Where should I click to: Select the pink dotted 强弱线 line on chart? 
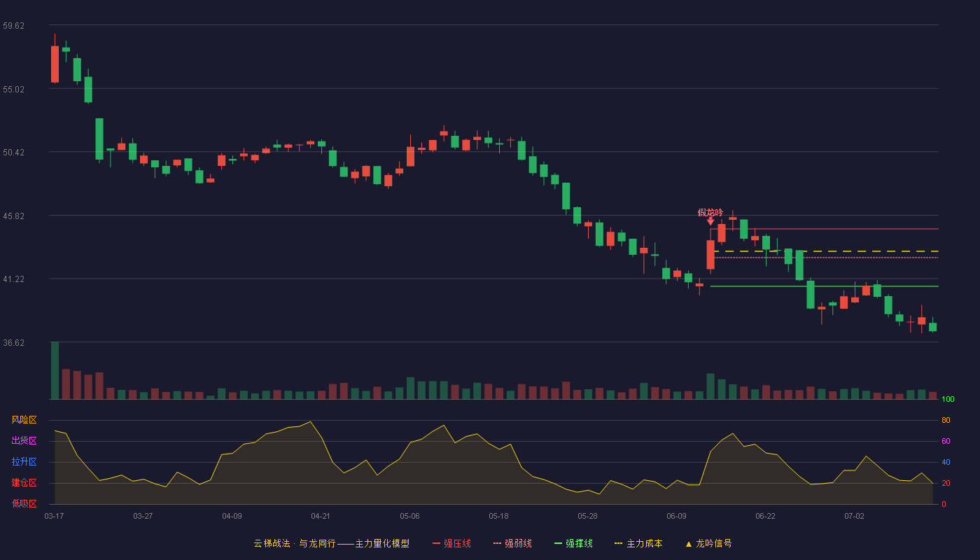[826, 258]
